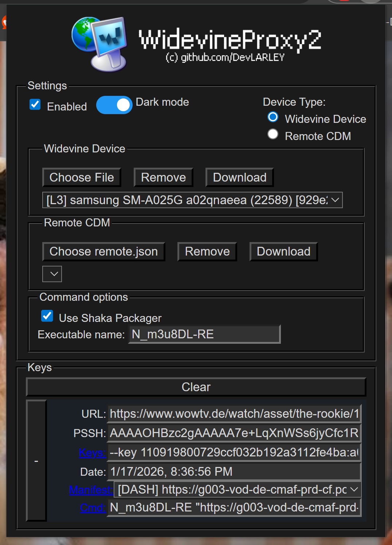Open the samsung SM-A025G device dropdown
Viewport: 392px width, 545px height.
coord(192,200)
